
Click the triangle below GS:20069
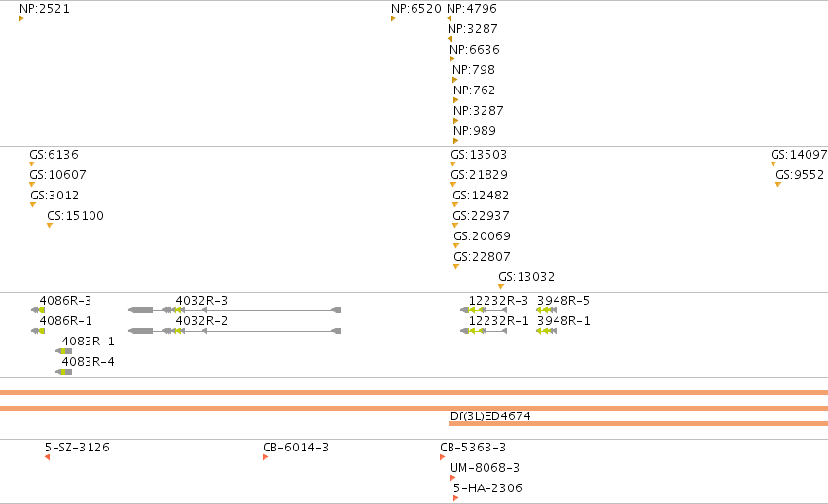[456, 245]
